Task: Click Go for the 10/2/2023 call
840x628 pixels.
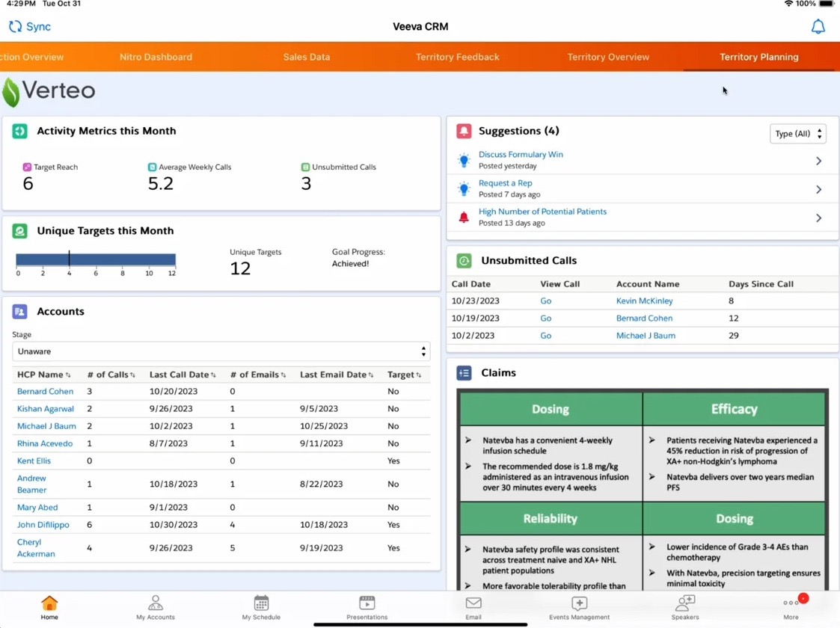Action: tap(546, 336)
